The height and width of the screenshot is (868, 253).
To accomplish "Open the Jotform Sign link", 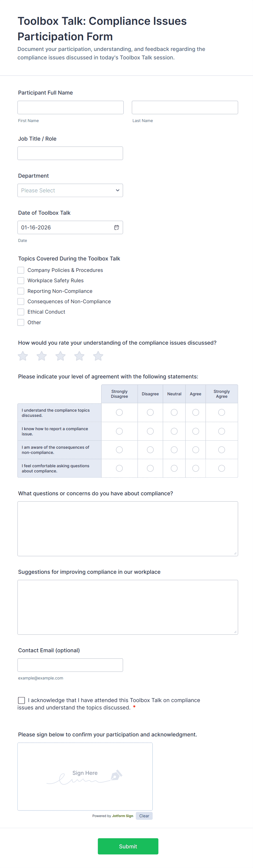I will coord(122,816).
